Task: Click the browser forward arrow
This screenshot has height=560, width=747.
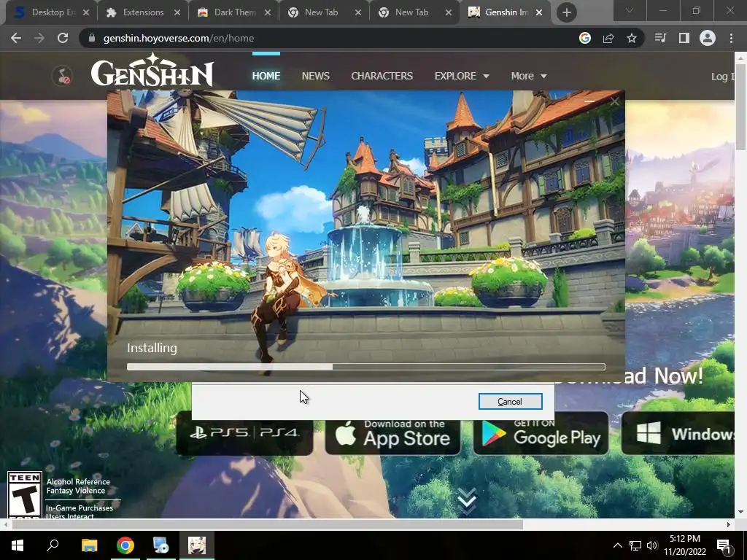Action: click(39, 38)
